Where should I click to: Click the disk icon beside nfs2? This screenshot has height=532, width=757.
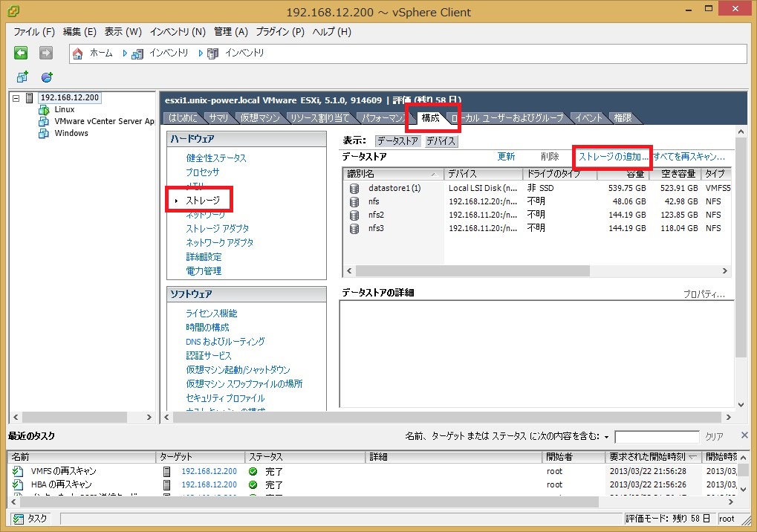pos(354,215)
